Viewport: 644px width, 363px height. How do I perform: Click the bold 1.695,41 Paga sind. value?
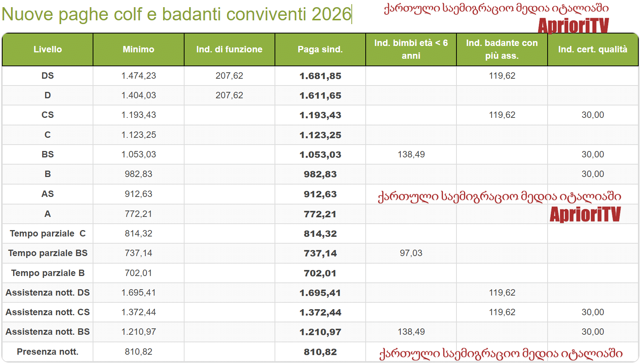click(x=320, y=293)
